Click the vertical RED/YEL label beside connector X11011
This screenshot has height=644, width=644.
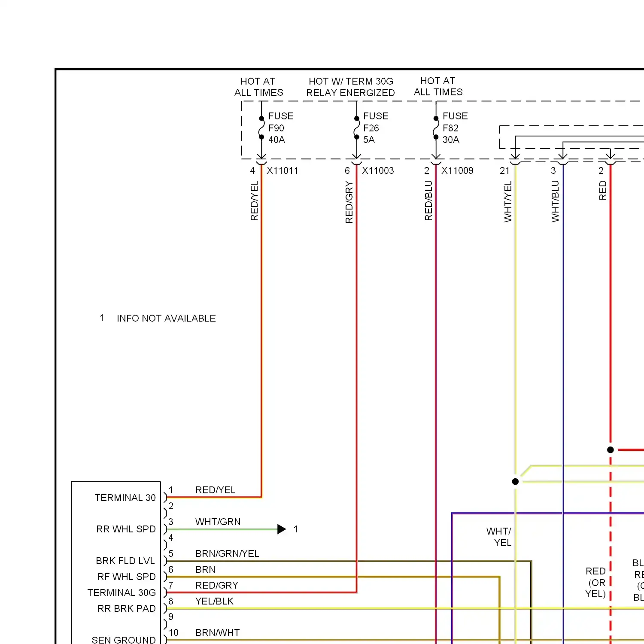(x=254, y=200)
